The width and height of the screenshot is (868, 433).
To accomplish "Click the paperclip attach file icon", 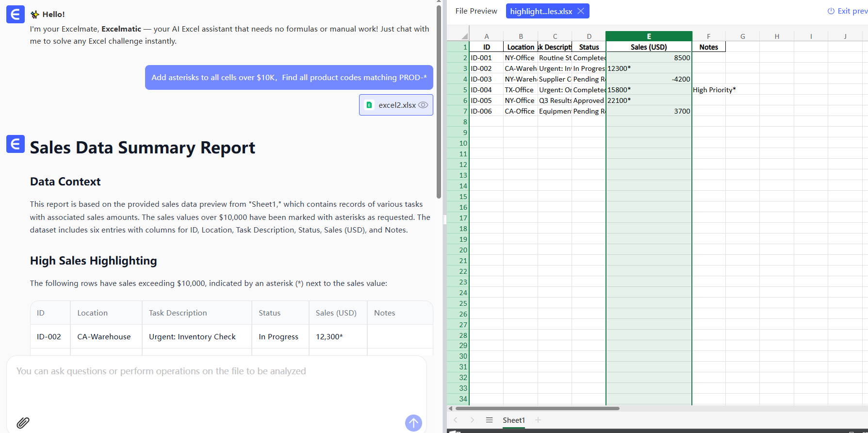I will click(x=23, y=422).
